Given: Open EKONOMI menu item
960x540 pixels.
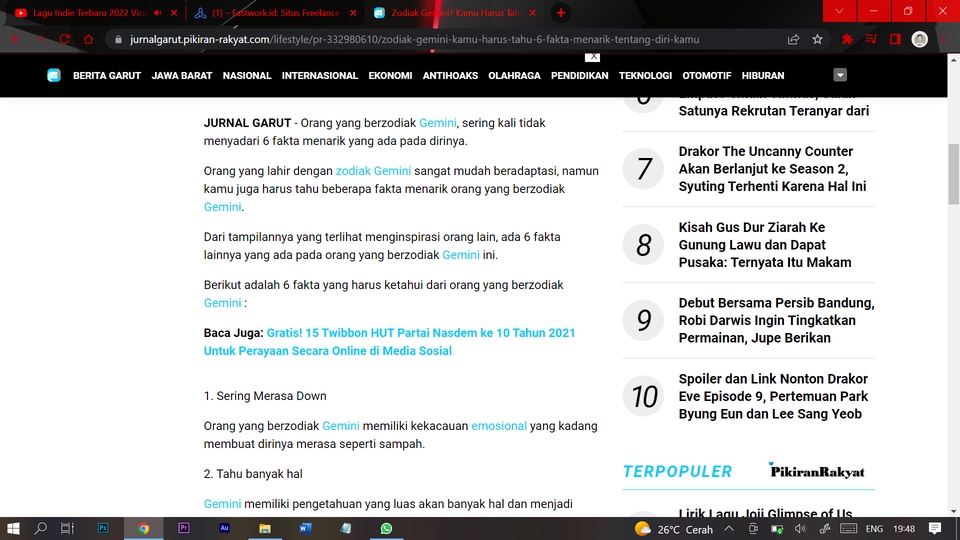Looking at the screenshot, I should 390,75.
